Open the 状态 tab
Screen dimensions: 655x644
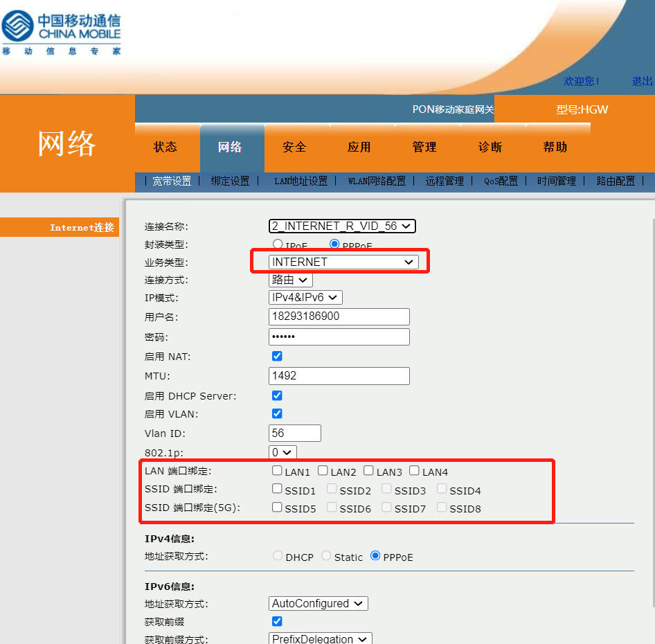click(165, 147)
